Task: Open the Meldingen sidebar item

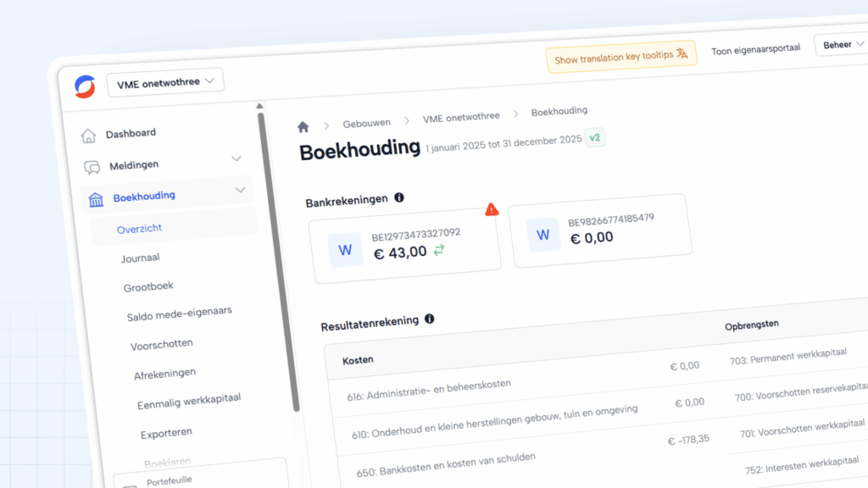Action: coord(133,165)
